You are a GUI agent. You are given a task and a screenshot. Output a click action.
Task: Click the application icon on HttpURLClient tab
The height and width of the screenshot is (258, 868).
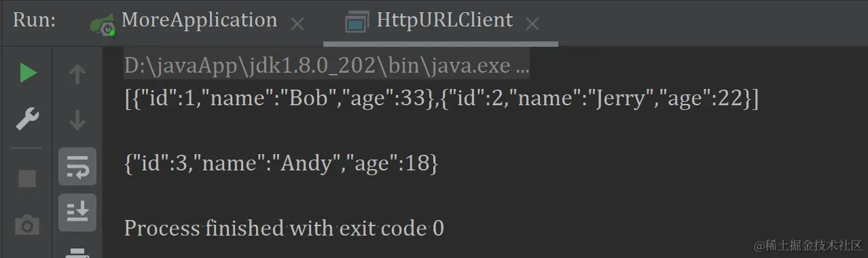point(357,22)
